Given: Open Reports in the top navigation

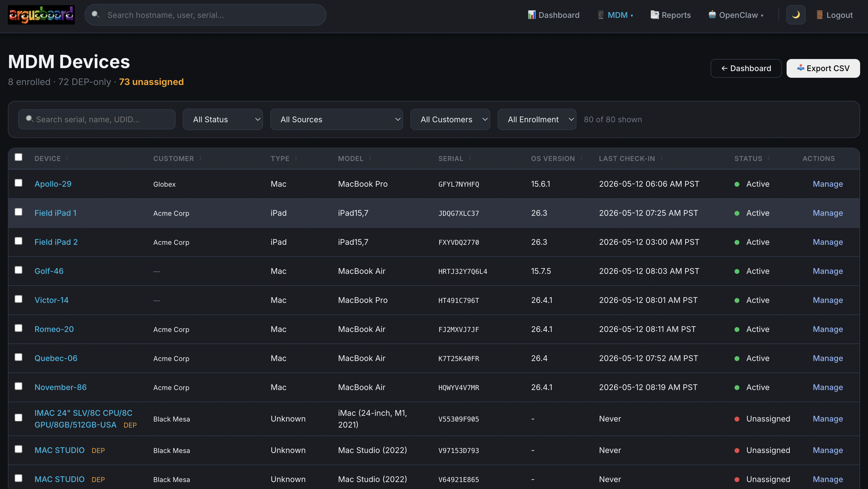Looking at the screenshot, I should tap(671, 15).
